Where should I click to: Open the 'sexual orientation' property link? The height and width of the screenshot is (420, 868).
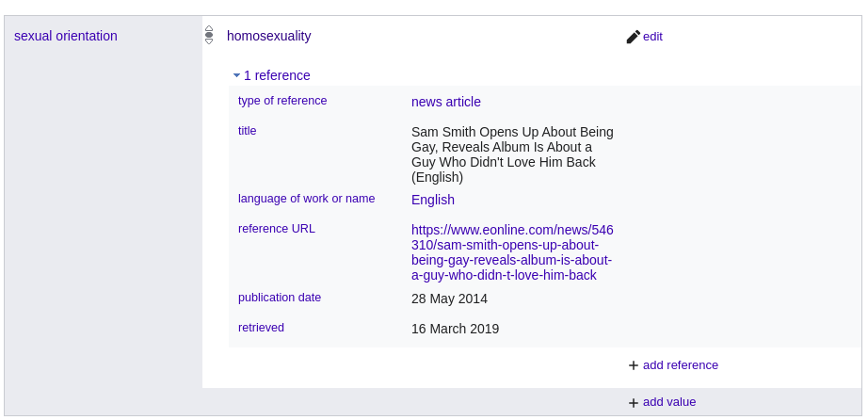(x=66, y=36)
